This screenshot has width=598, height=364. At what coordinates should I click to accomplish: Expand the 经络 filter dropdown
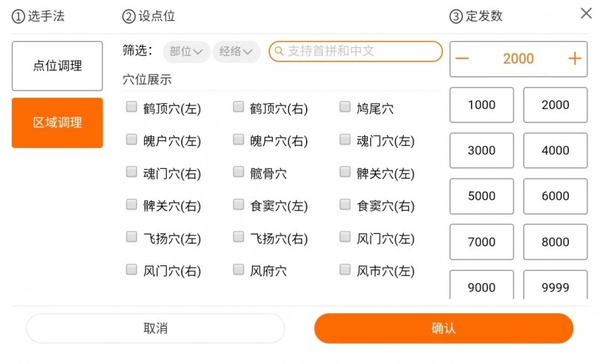tap(236, 52)
